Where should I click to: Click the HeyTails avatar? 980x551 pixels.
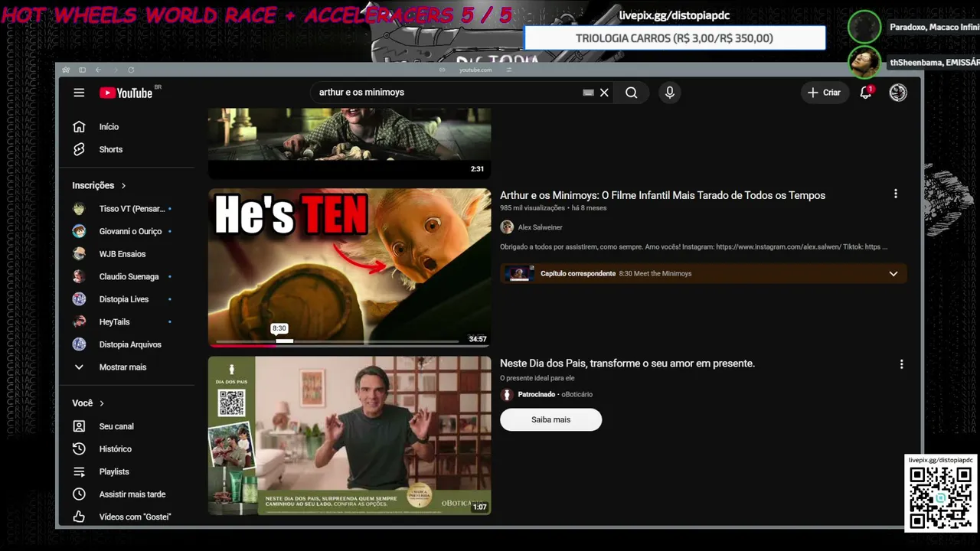(79, 321)
